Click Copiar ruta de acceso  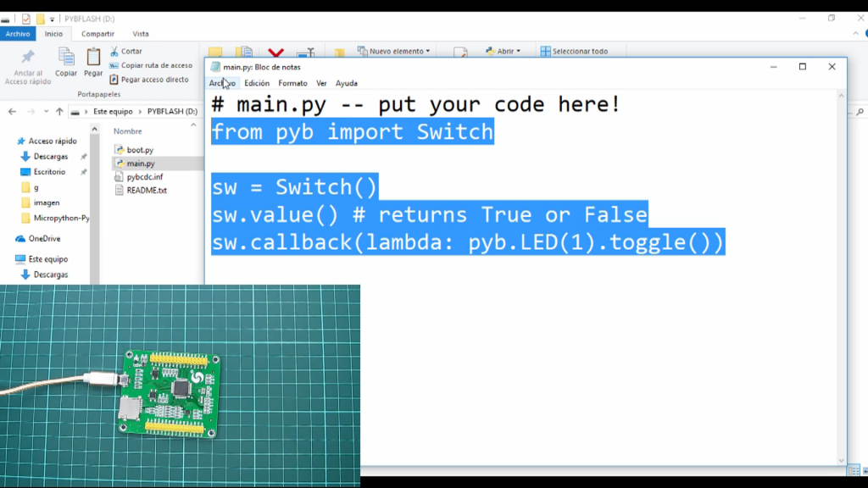tap(151, 65)
